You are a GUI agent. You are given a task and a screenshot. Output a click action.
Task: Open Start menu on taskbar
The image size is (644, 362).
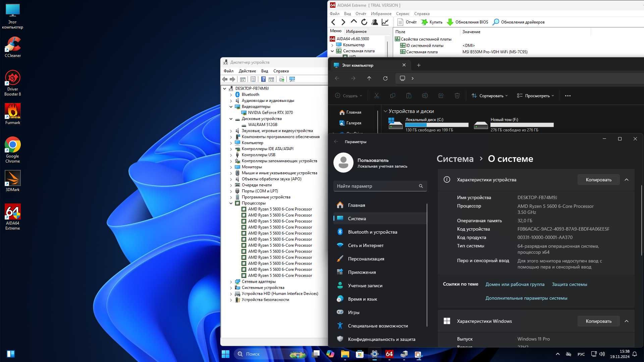click(x=225, y=354)
